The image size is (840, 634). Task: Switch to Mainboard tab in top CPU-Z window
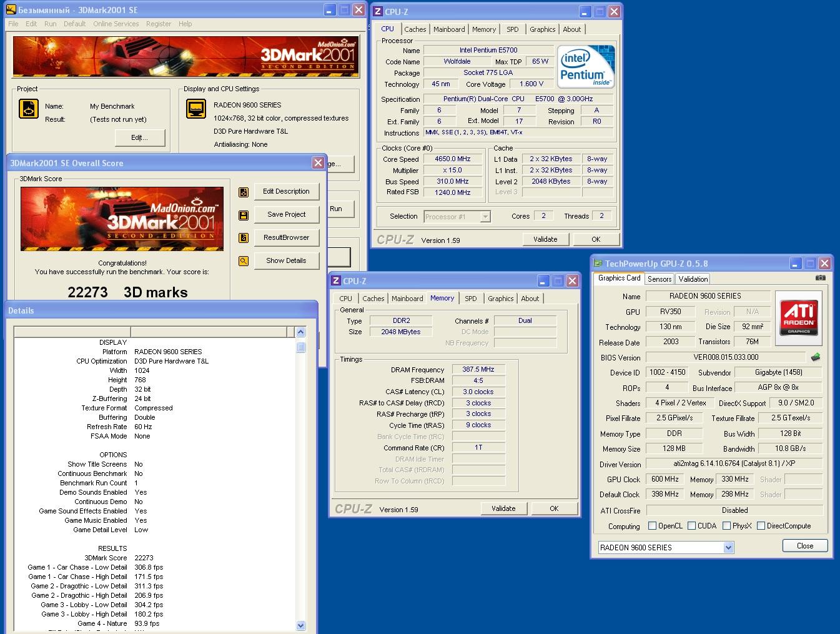[x=449, y=29]
